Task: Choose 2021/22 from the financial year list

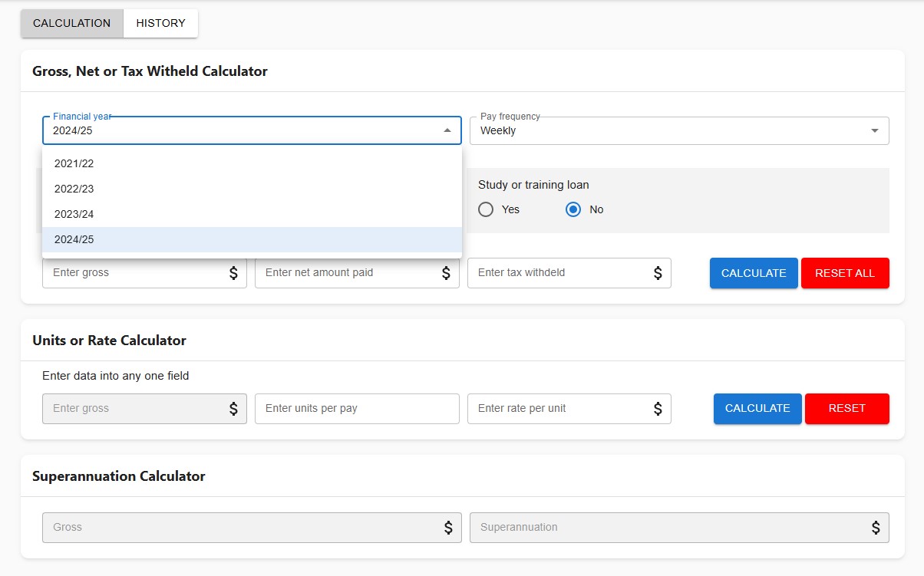Action: pos(74,163)
